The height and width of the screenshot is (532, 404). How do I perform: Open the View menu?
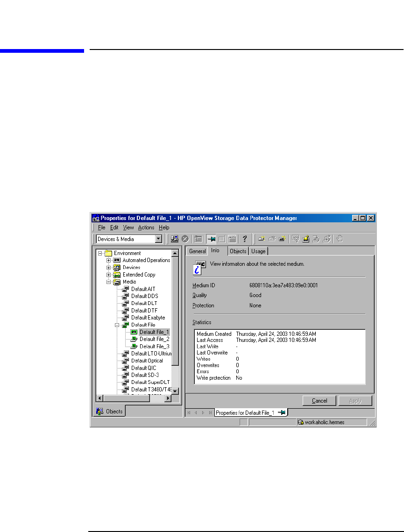pos(128,227)
